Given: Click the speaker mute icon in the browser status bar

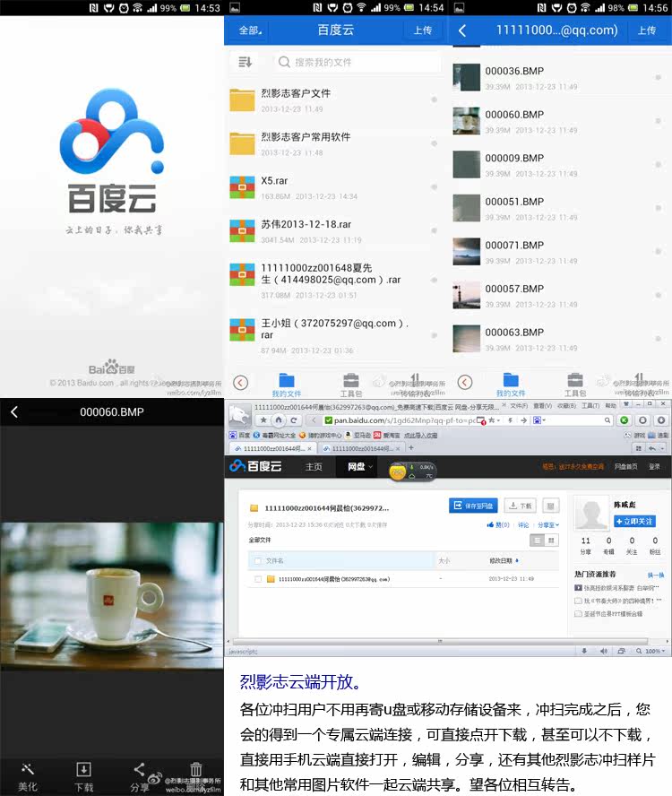Looking at the screenshot, I should tap(604, 651).
